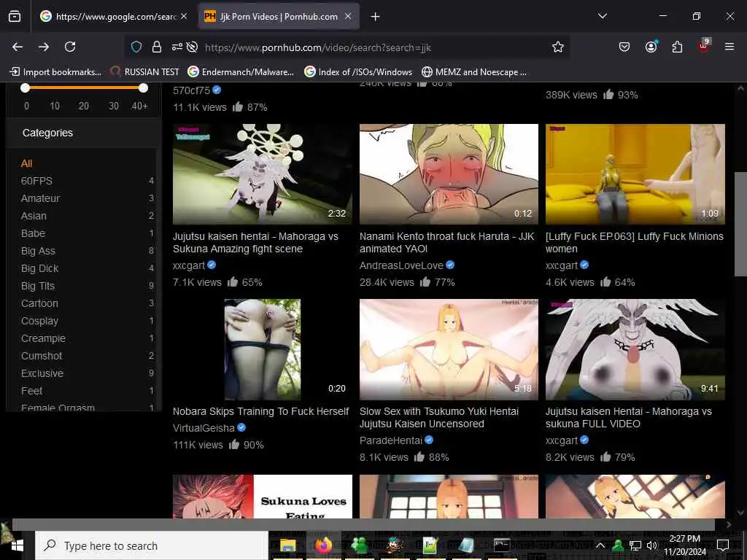
Task: Open the Firefox account icon
Action: pyautogui.click(x=651, y=47)
